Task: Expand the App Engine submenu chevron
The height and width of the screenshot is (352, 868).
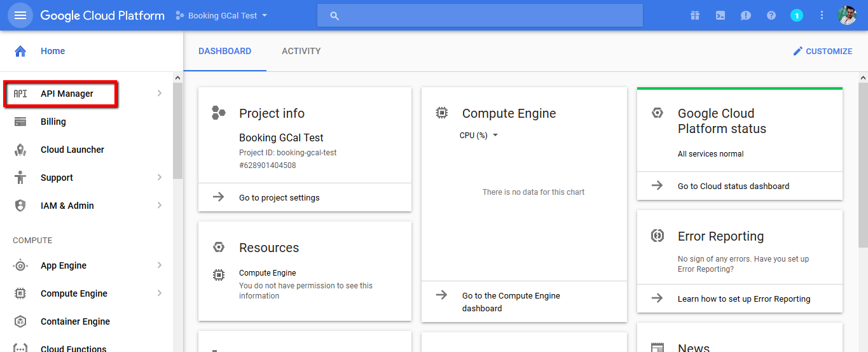Action: (x=159, y=265)
